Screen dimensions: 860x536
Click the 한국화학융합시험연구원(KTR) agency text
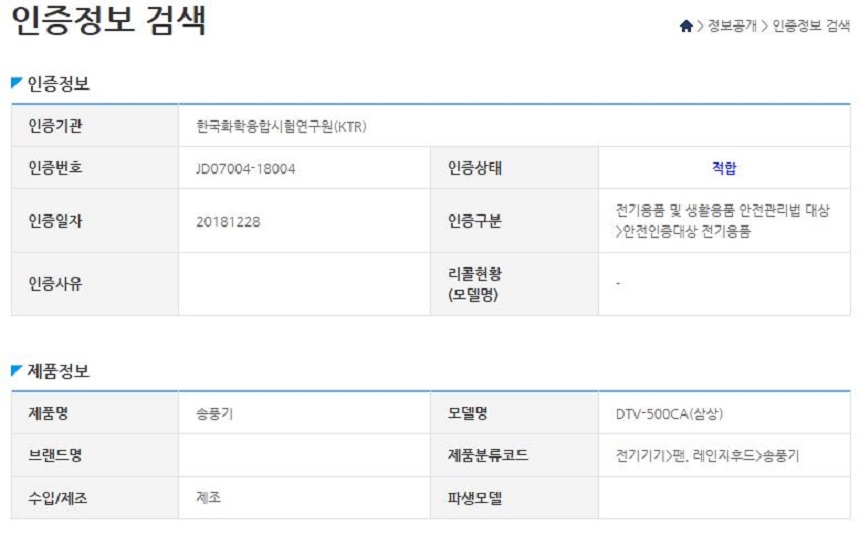click(x=281, y=127)
